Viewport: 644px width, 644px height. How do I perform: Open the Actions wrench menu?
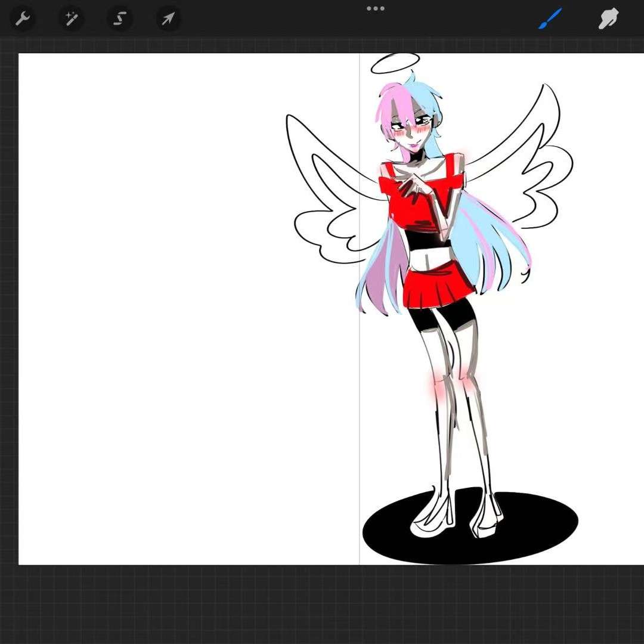(22, 19)
